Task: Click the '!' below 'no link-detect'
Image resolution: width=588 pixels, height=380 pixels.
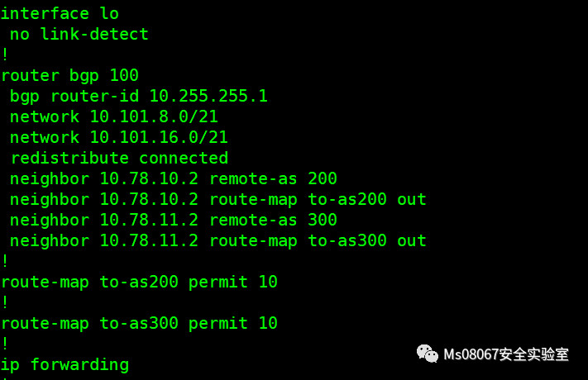Action: [5, 55]
